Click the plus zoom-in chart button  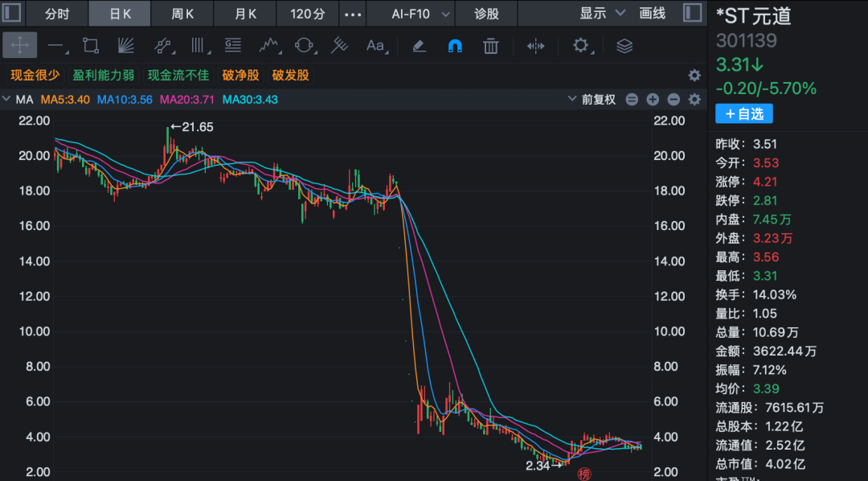pos(653,100)
